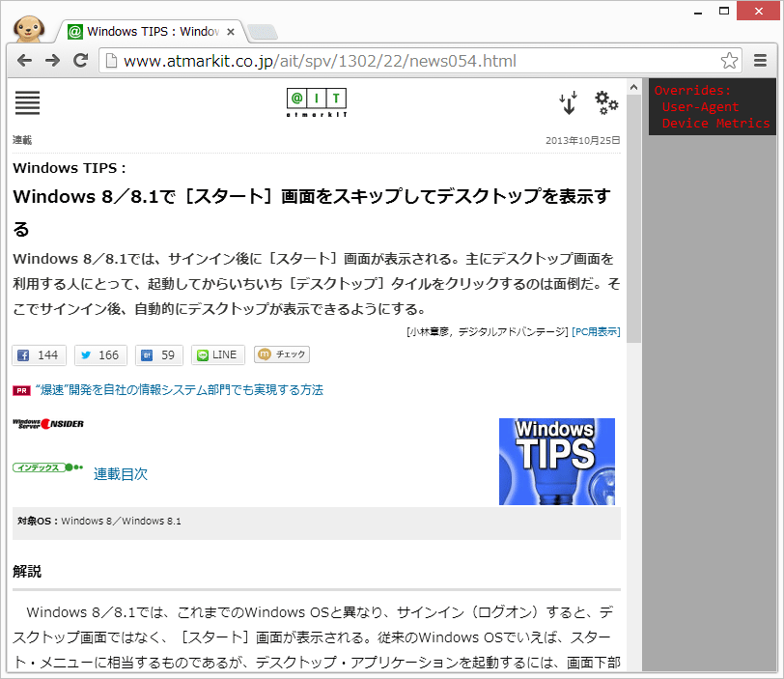Screen dimensions: 784x679
Task: Switch to the PC用表示 link
Action: pos(596,331)
